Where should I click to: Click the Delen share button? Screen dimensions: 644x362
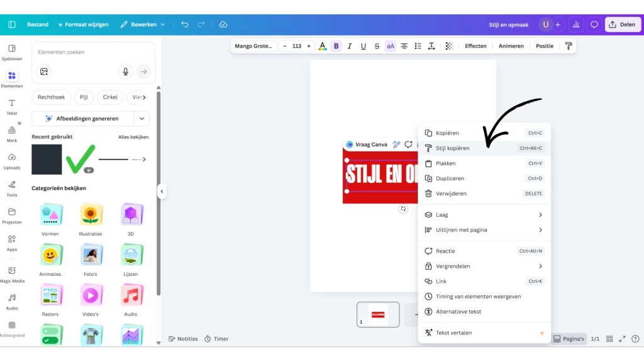623,25
